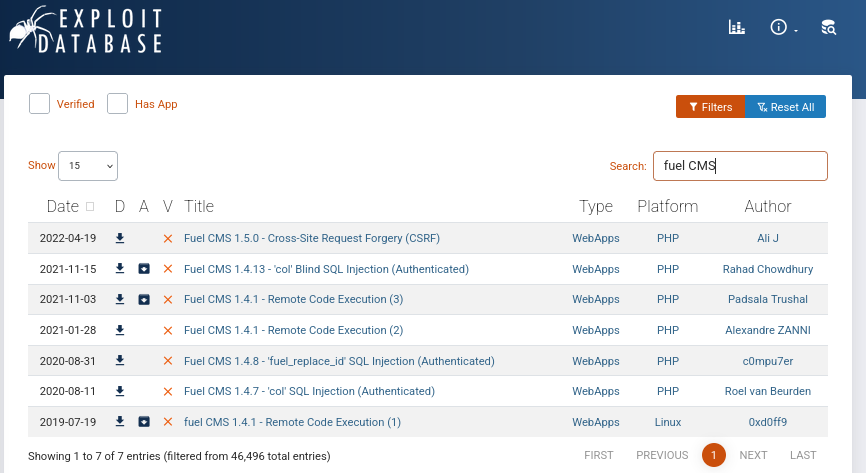The image size is (866, 473).
Task: Click unverified X mark for Remote Code Execution (3)
Action: [x=168, y=299]
